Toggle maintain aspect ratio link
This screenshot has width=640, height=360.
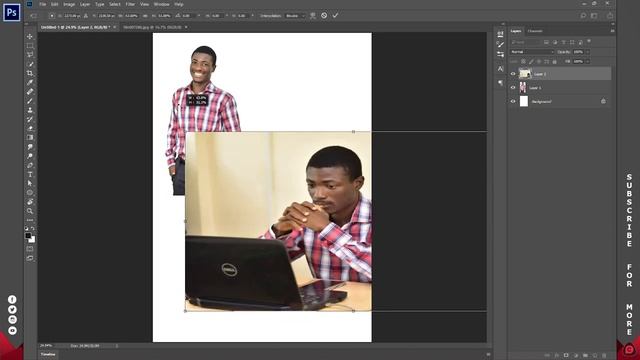tap(145, 16)
